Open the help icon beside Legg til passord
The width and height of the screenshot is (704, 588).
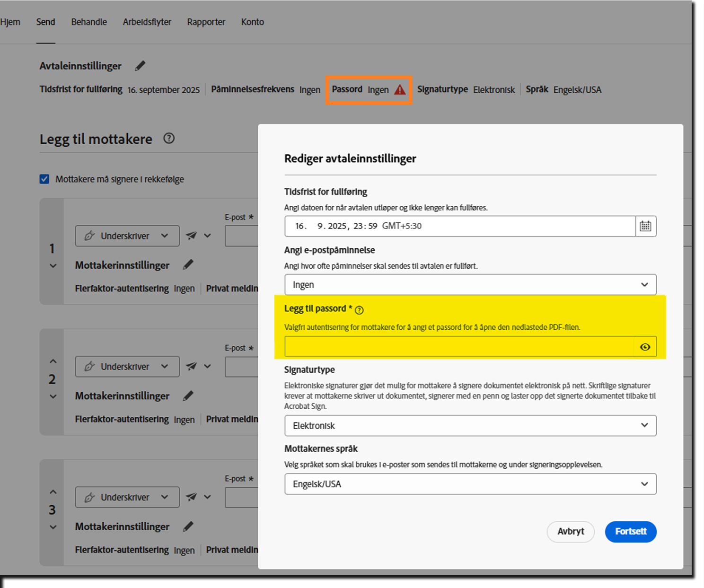tap(359, 310)
